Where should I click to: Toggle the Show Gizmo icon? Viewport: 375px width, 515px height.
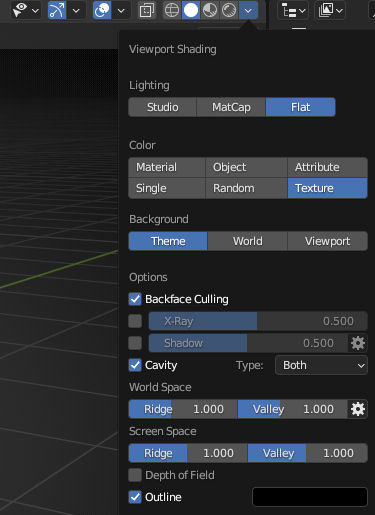pyautogui.click(x=57, y=10)
